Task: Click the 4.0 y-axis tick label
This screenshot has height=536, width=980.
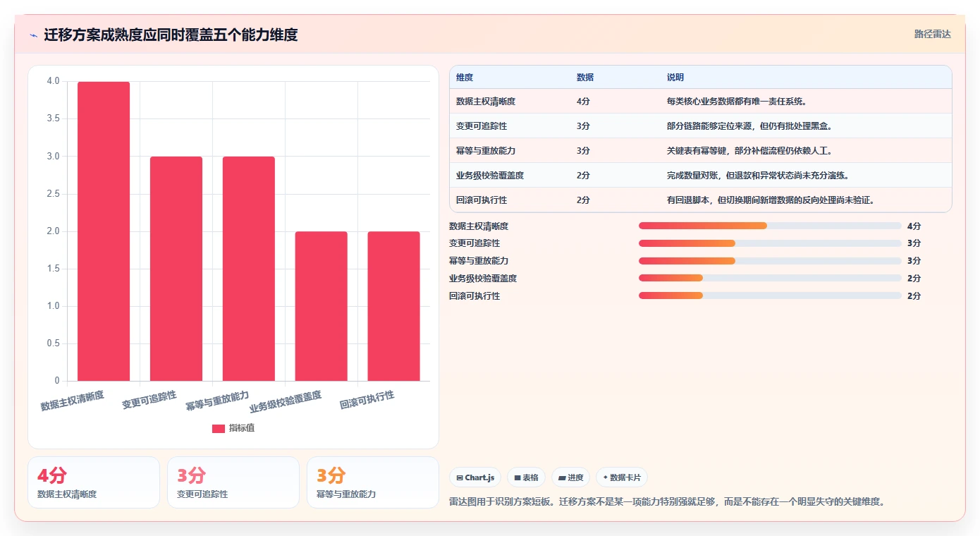Action: [54, 81]
